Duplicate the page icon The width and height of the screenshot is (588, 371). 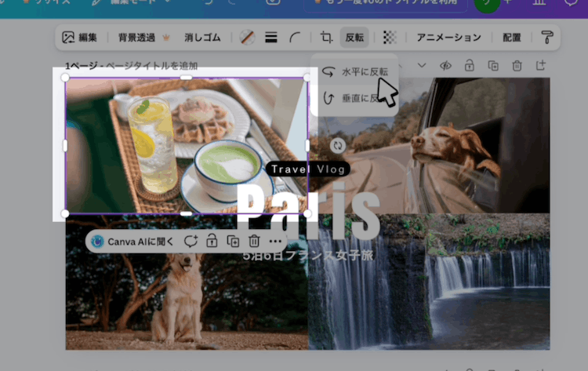click(x=493, y=66)
